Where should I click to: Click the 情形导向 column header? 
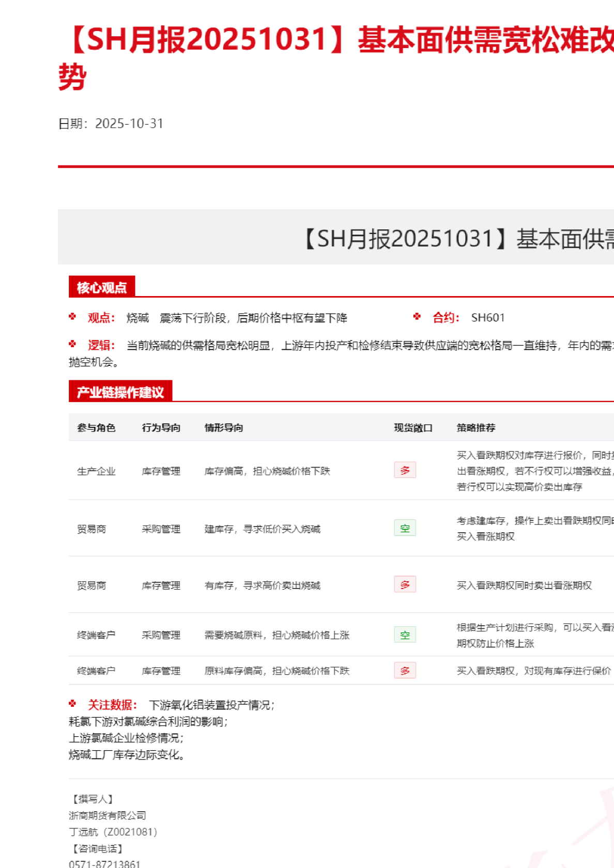coord(224,428)
